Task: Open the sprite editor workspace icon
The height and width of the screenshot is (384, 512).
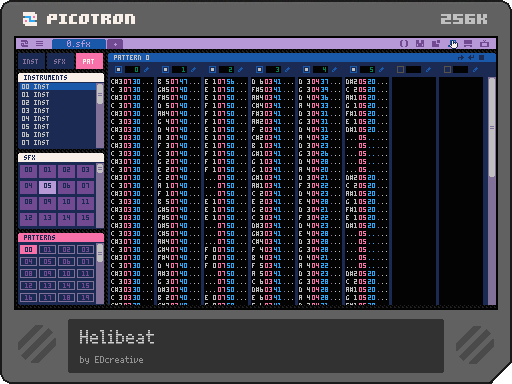Action: pyautogui.click(x=420, y=44)
